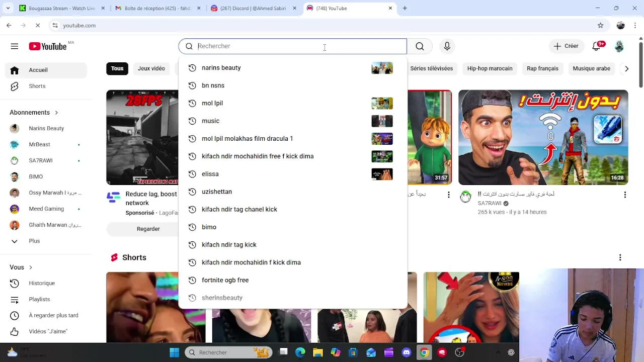Stop loading the page
This screenshot has height=362, width=644.
(38, 25)
